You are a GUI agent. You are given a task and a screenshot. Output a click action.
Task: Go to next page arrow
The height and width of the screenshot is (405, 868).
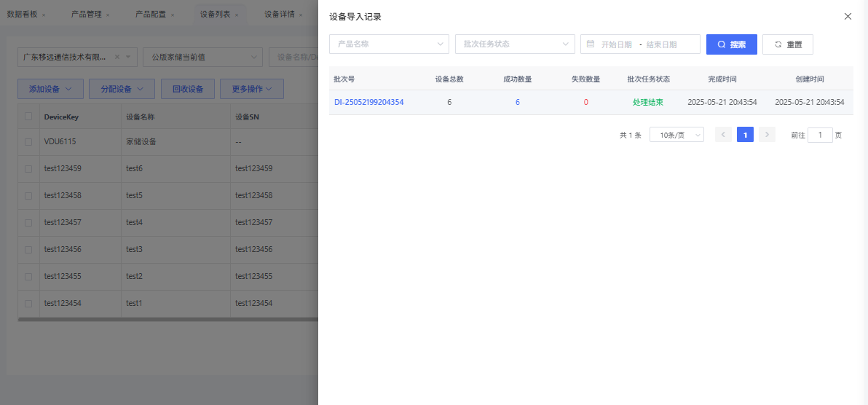767,135
